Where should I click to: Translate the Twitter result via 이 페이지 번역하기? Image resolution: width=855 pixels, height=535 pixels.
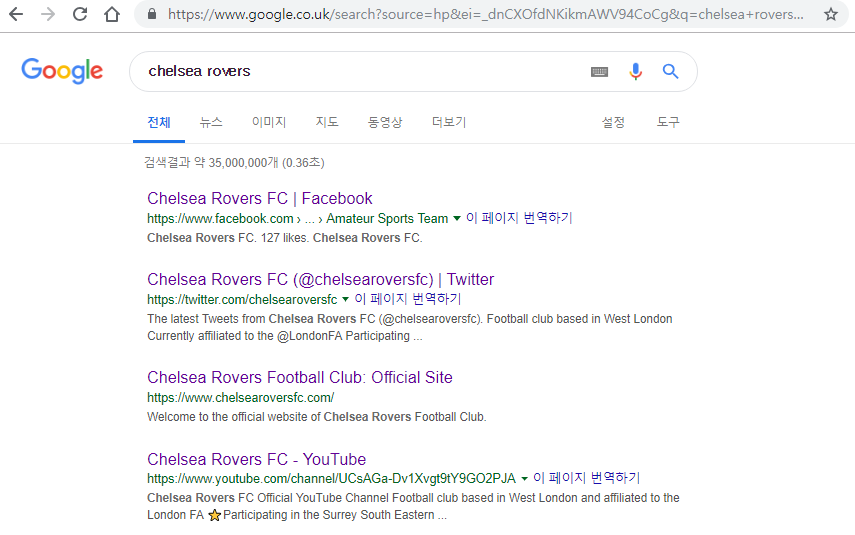[x=407, y=299]
